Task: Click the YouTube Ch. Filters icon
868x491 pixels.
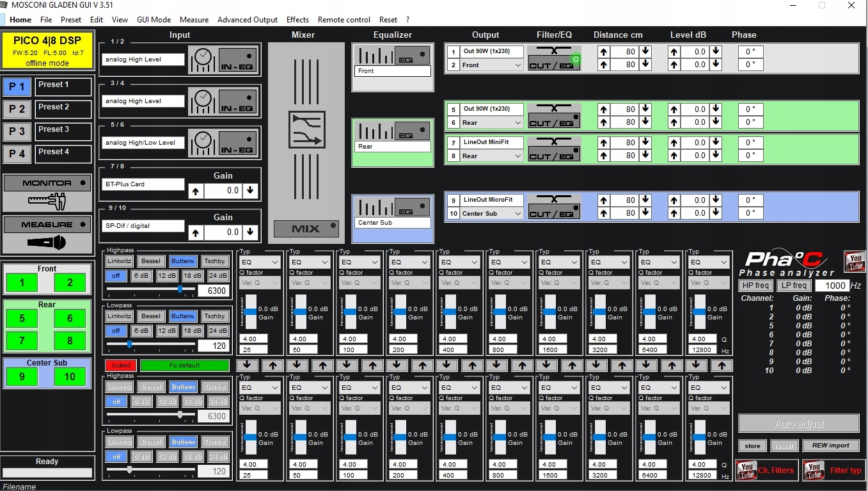Action: click(x=746, y=471)
